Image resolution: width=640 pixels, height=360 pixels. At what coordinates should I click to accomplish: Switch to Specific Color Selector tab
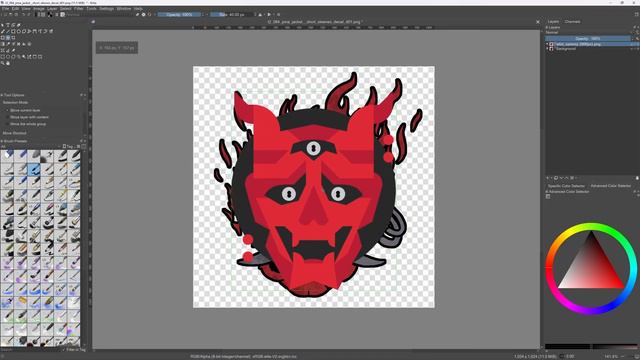[566, 186]
